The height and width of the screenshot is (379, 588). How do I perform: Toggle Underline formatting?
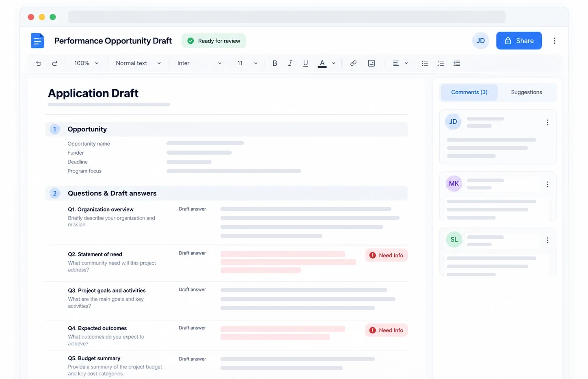coord(305,63)
